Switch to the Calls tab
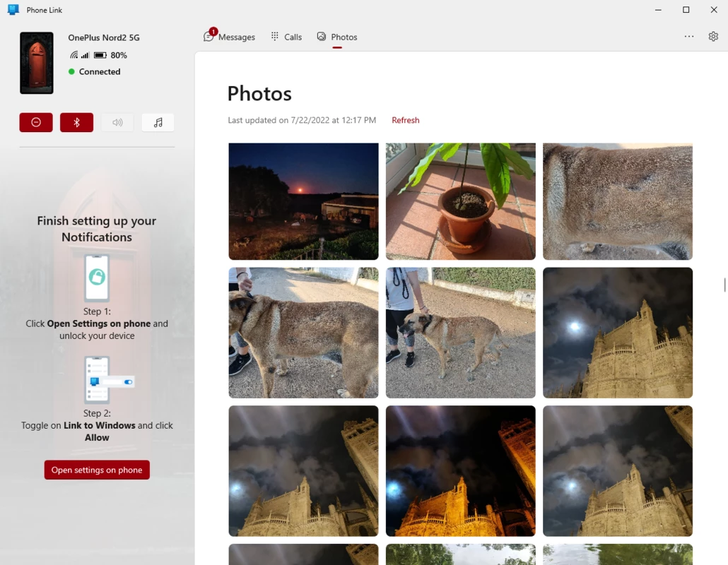Viewport: 728px width, 565px height. click(x=286, y=37)
